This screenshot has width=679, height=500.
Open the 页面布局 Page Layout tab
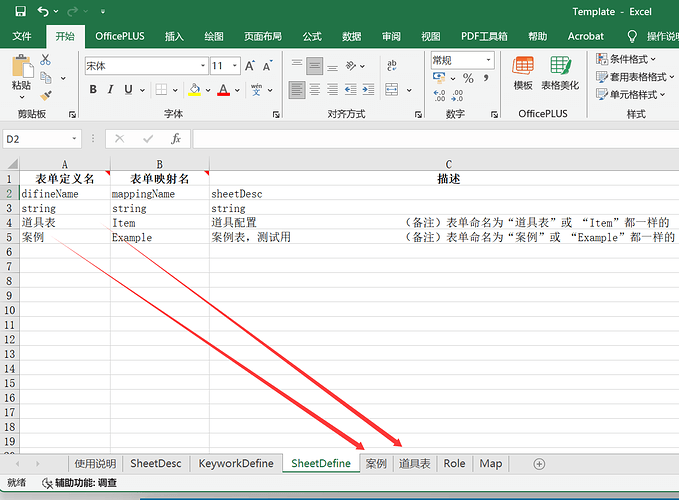tap(263, 36)
